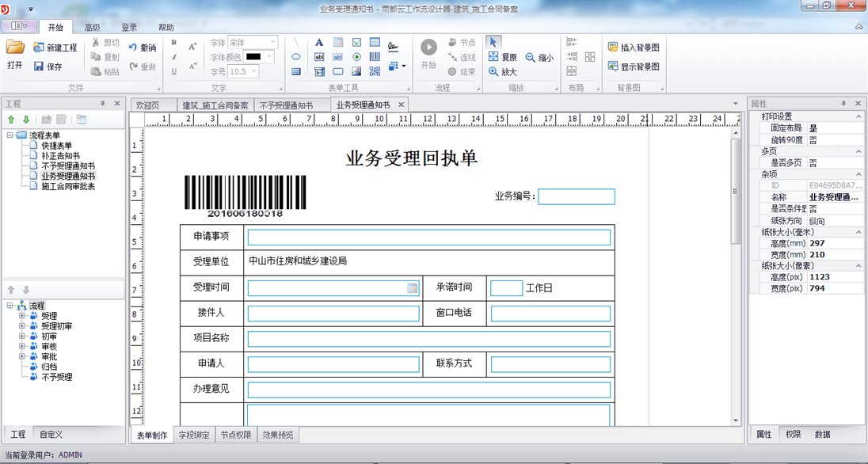Screen dimensions: 868x464
Task: Open the 登录 ribbon tab
Action: (x=129, y=27)
